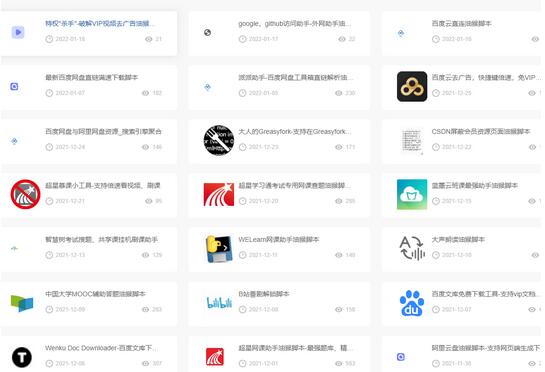
Task: Open the 超星慕课小工具 script title
Action: pos(103,186)
